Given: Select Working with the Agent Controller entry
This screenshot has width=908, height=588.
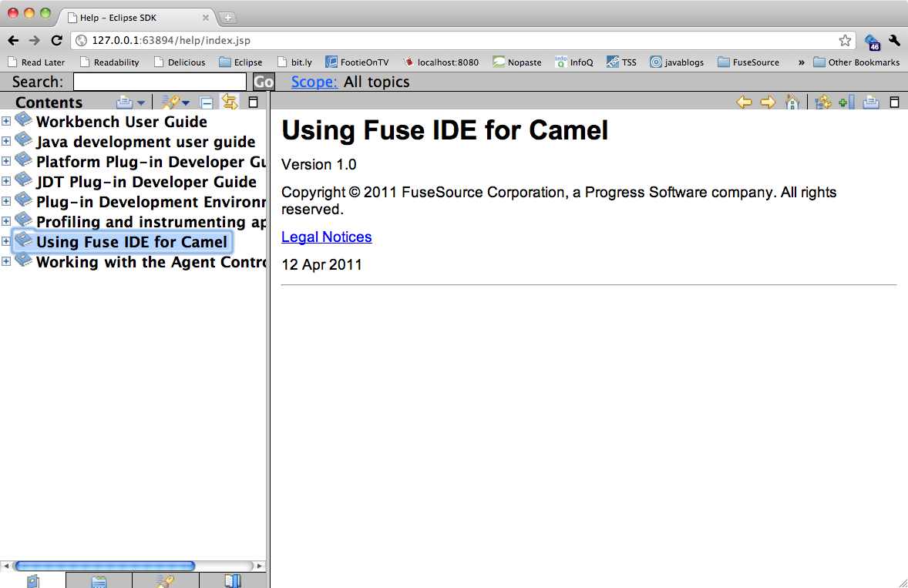Looking at the screenshot, I should click(150, 262).
